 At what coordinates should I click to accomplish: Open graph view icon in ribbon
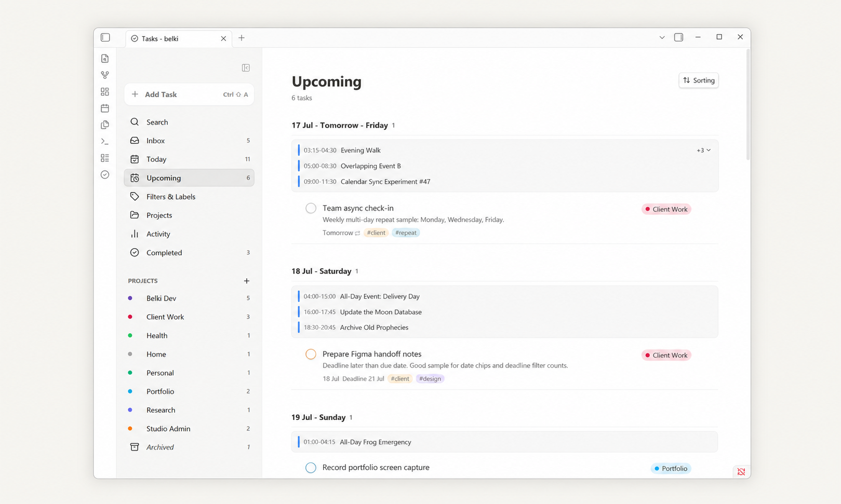click(x=105, y=75)
